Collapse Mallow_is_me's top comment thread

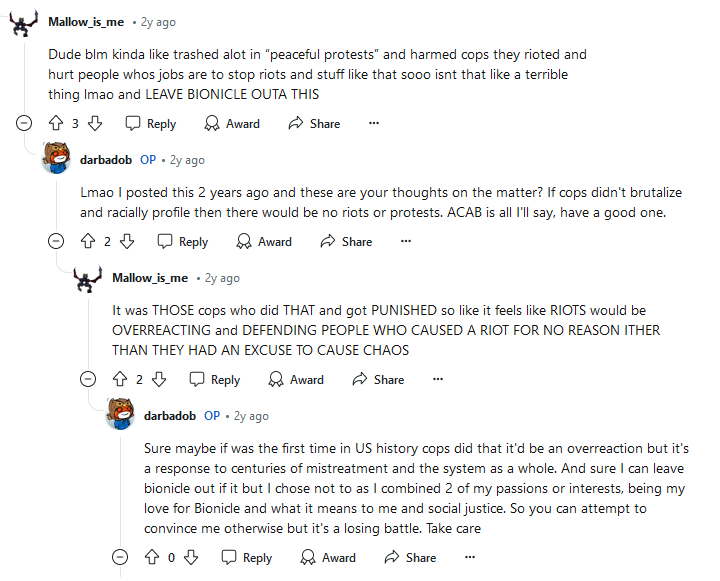(x=24, y=123)
